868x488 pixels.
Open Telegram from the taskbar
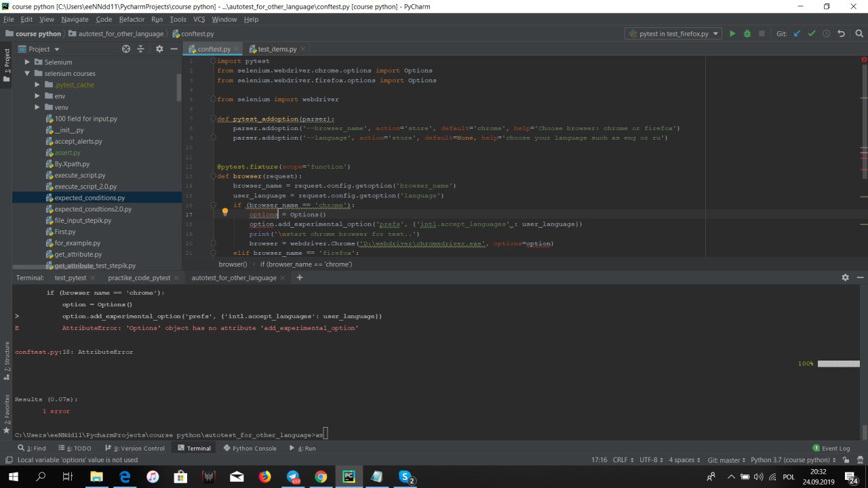pos(293,476)
